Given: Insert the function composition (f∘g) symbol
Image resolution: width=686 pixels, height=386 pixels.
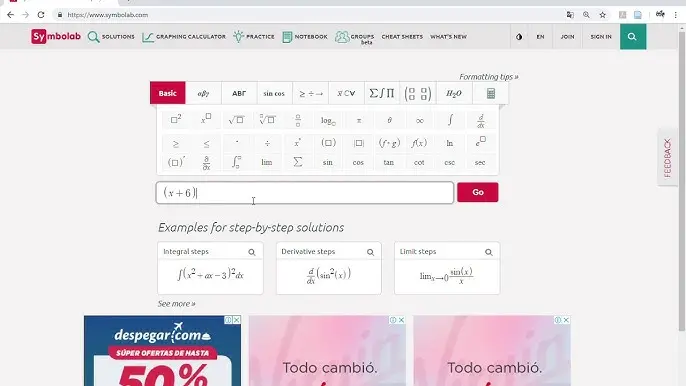Looking at the screenshot, I should click(389, 143).
